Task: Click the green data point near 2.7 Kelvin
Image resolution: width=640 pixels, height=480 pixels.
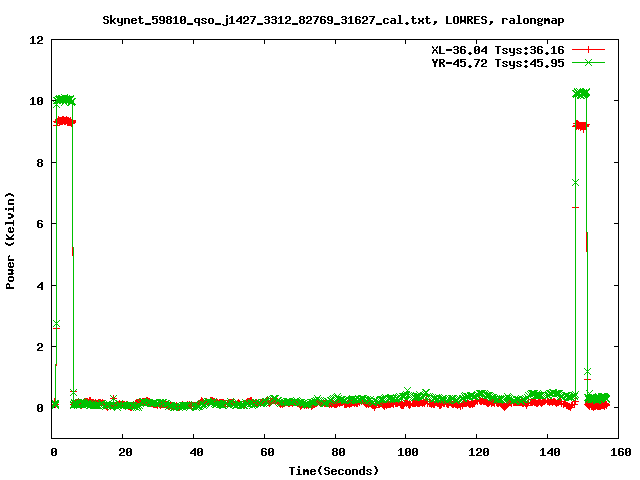Action: [56, 324]
